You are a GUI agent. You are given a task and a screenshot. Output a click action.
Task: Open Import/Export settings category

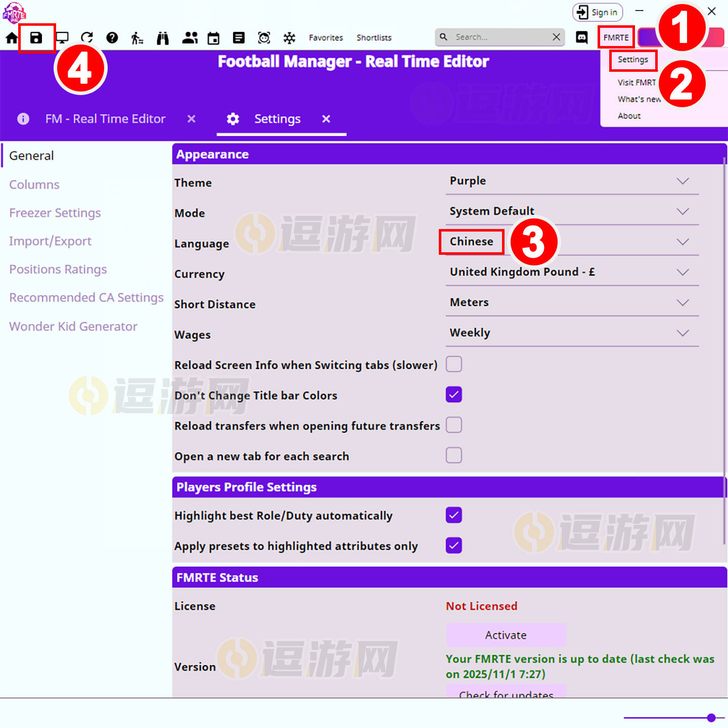51,241
